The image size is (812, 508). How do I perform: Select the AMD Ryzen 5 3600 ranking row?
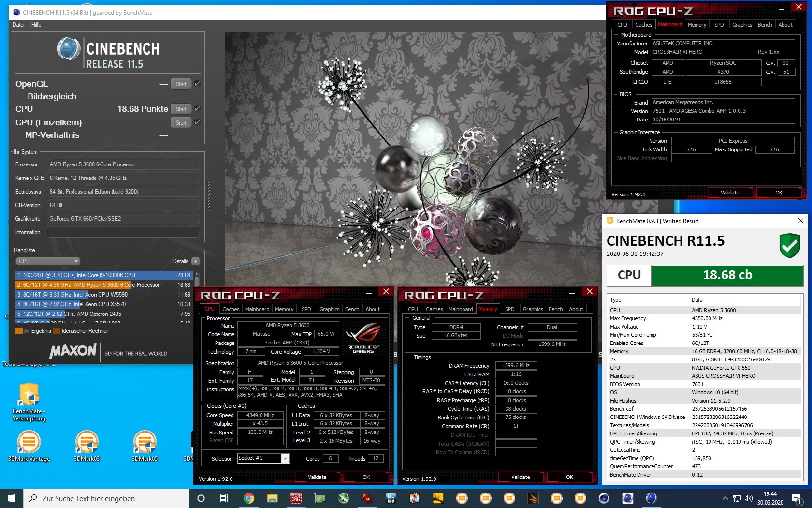tap(104, 284)
